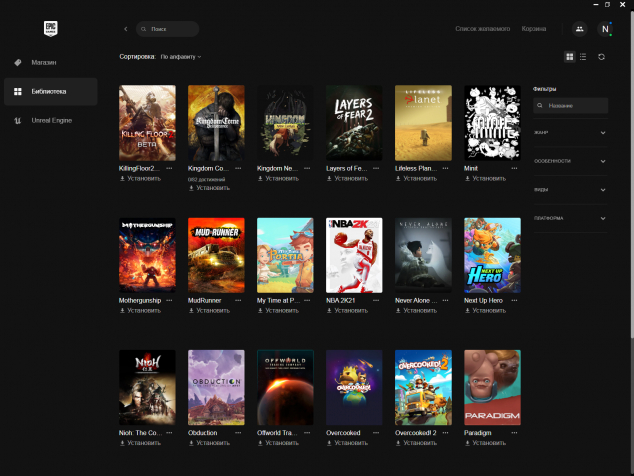Click the library vertical scrollbar
Viewport: 634px width, 476px height.
click(x=632, y=174)
